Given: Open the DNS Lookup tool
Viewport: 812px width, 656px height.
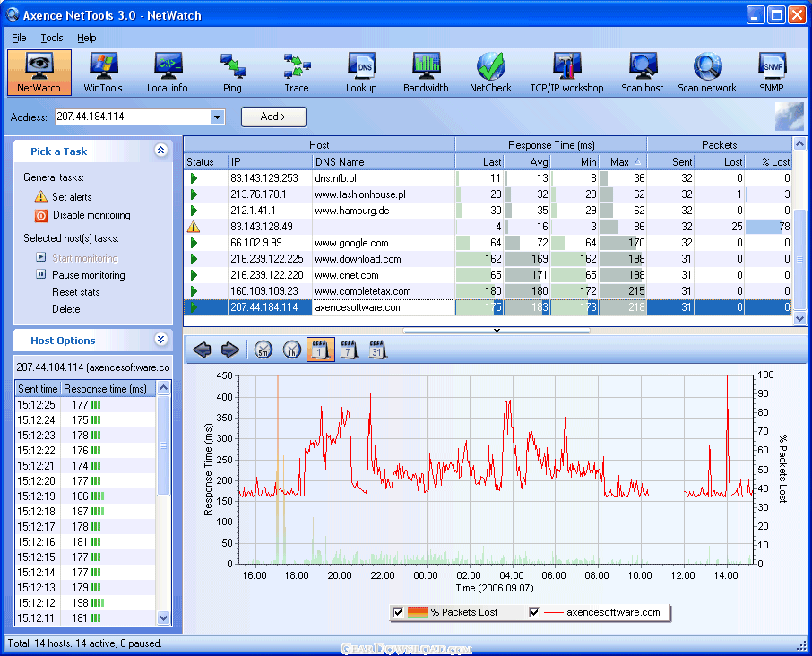Looking at the screenshot, I should tap(361, 73).
